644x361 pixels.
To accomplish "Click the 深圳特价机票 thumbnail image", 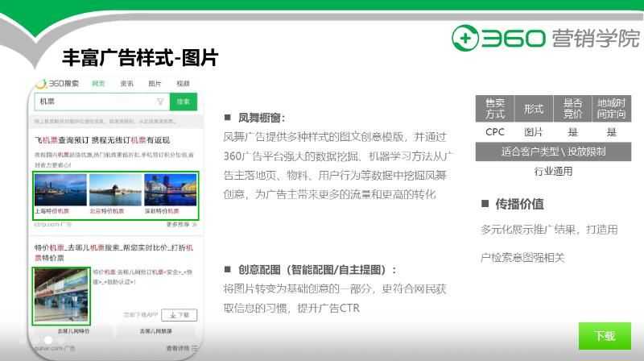I will click(170, 190).
